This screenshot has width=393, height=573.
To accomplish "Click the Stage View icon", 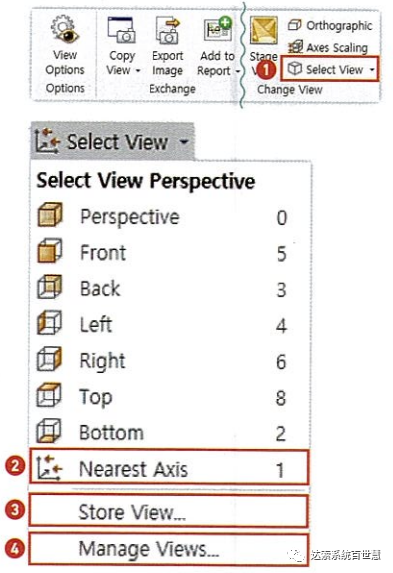I will (263, 31).
